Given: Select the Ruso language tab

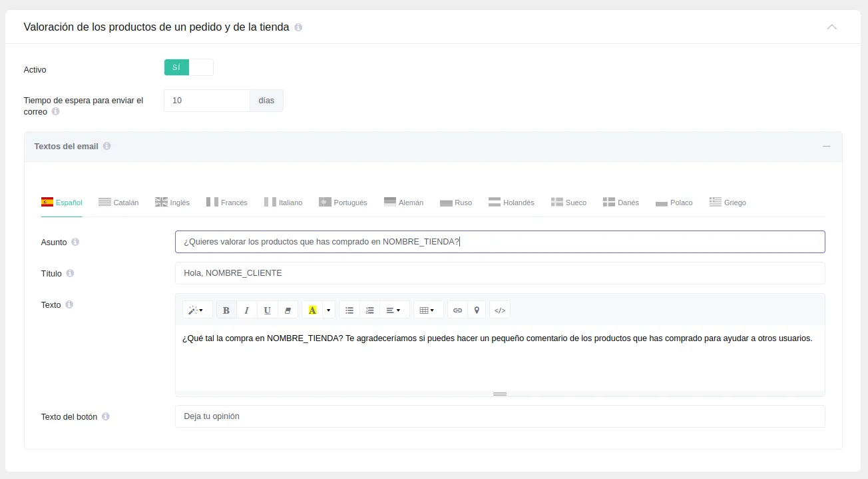Looking at the screenshot, I should coord(456,203).
